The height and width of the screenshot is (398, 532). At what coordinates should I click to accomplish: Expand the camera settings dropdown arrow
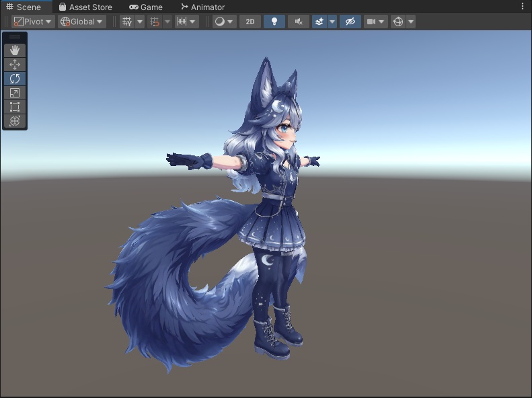pyautogui.click(x=382, y=22)
